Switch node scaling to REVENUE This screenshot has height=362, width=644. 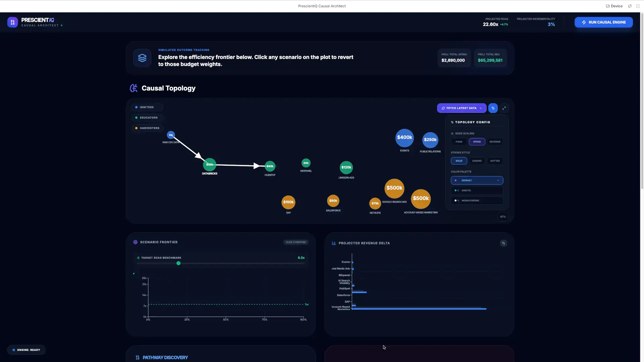coord(495,142)
